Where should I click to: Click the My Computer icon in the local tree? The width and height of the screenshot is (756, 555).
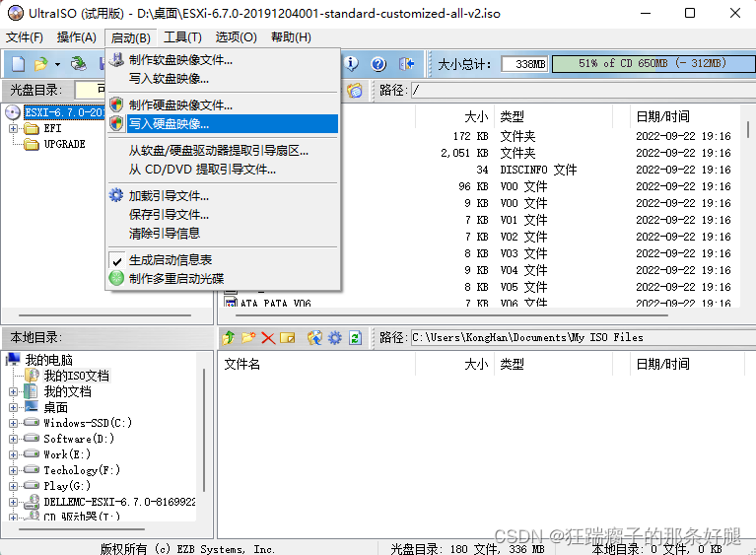13,359
